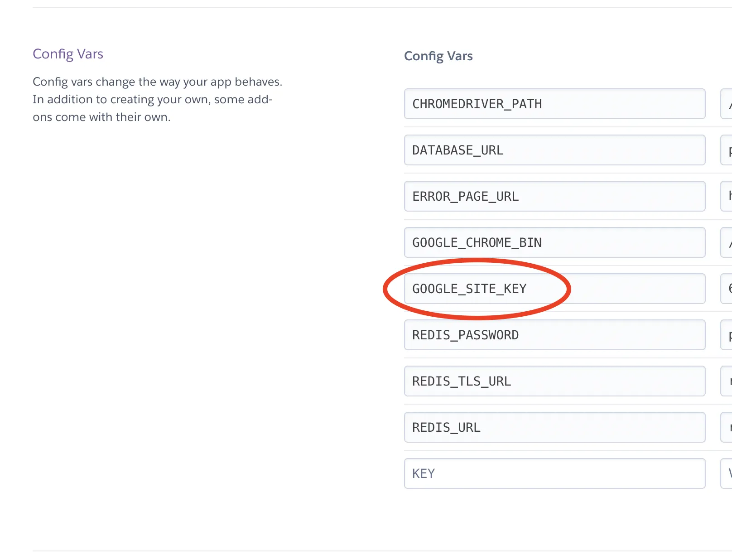Click the value field beside REDIS_PASSWORD
This screenshot has width=732, height=560.
click(727, 335)
